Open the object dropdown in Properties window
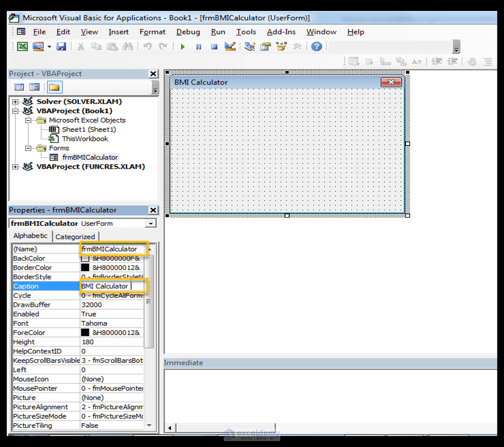Screen dimensions: 504x447 pyautogui.click(x=151, y=224)
